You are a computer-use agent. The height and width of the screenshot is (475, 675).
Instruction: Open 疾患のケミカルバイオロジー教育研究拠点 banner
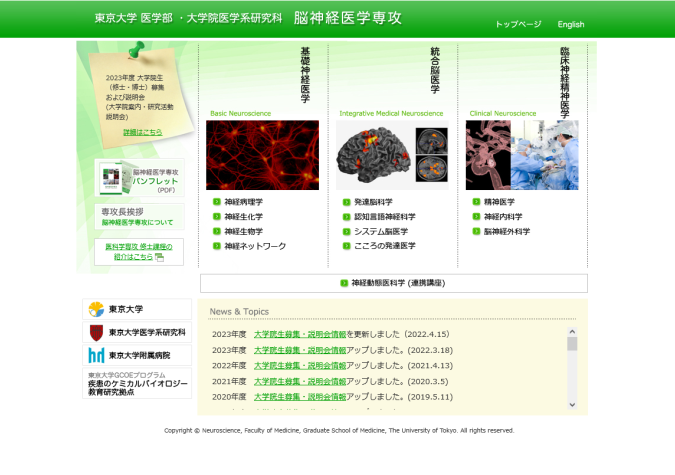[x=137, y=383]
